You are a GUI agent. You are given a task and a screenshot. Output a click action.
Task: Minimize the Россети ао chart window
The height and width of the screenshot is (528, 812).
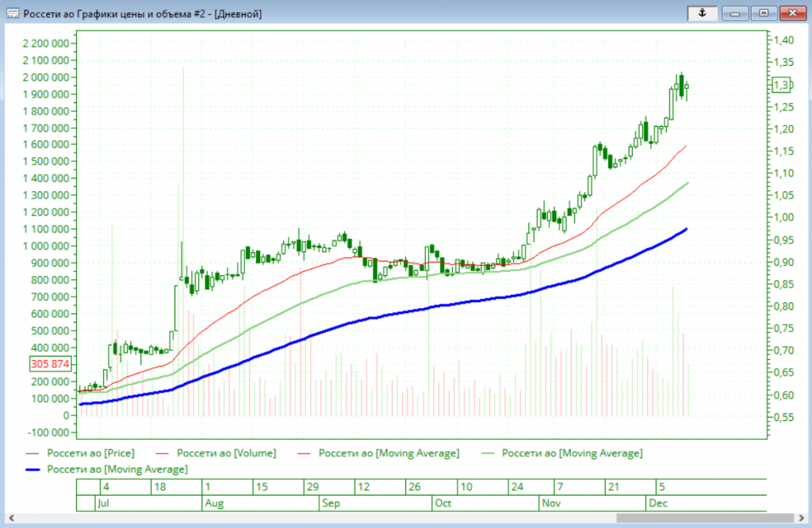pyautogui.click(x=735, y=13)
